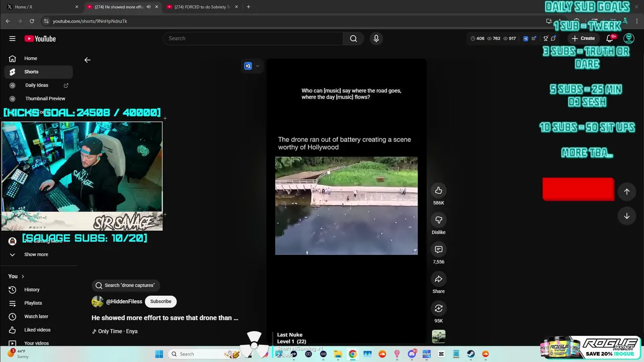Close the FORCED to do Sobriety tab

[237, 7]
